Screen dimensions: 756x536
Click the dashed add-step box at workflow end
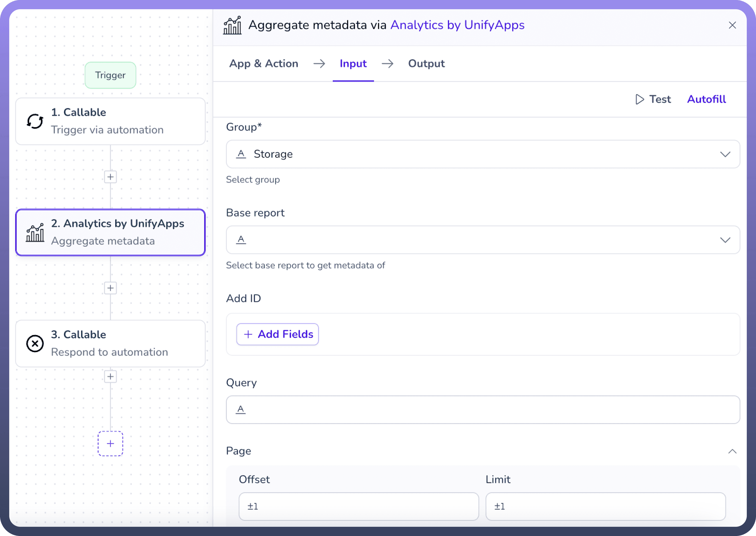[x=110, y=444]
